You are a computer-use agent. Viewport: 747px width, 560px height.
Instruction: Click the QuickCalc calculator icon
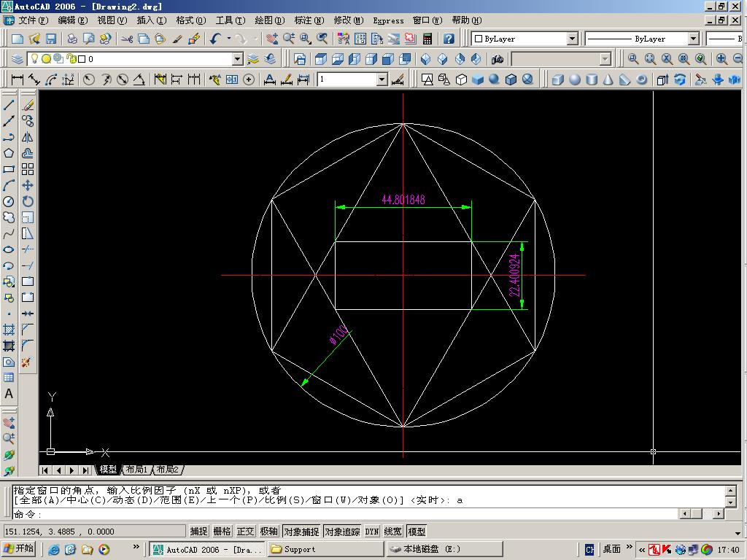tap(427, 39)
